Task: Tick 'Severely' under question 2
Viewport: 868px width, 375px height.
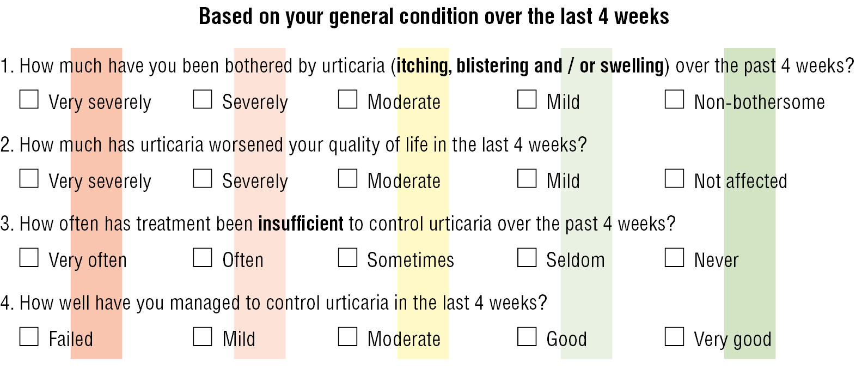Action: click(203, 179)
